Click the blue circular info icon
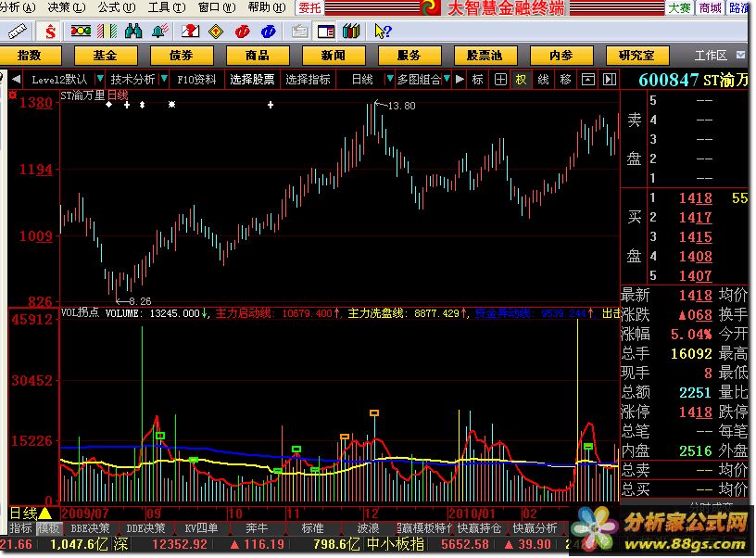 click(268, 32)
